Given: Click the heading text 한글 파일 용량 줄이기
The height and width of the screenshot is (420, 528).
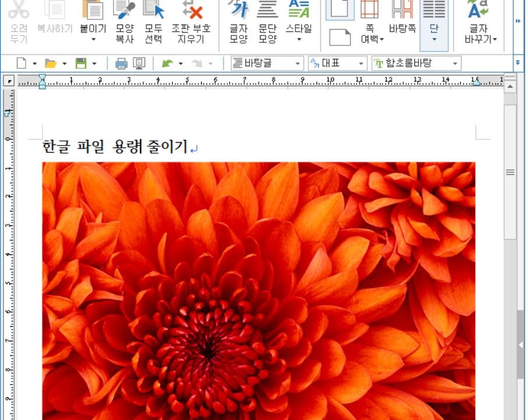Looking at the screenshot, I should click(x=115, y=147).
